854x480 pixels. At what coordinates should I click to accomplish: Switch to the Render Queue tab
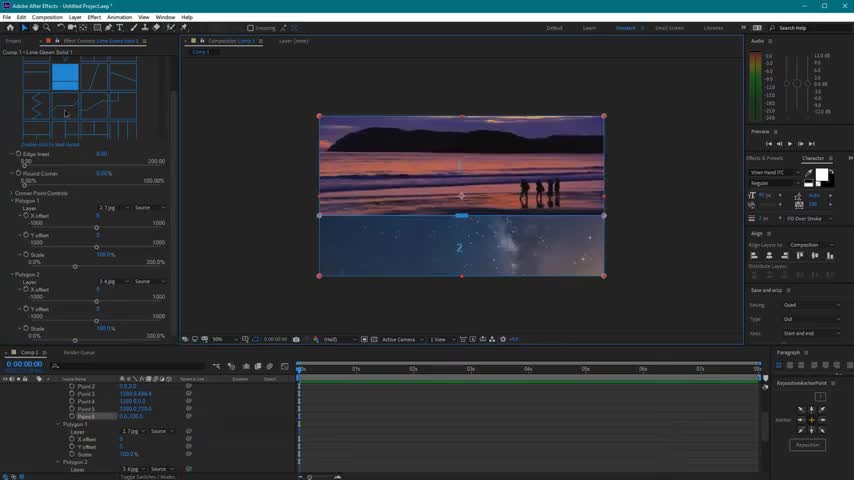click(79, 352)
